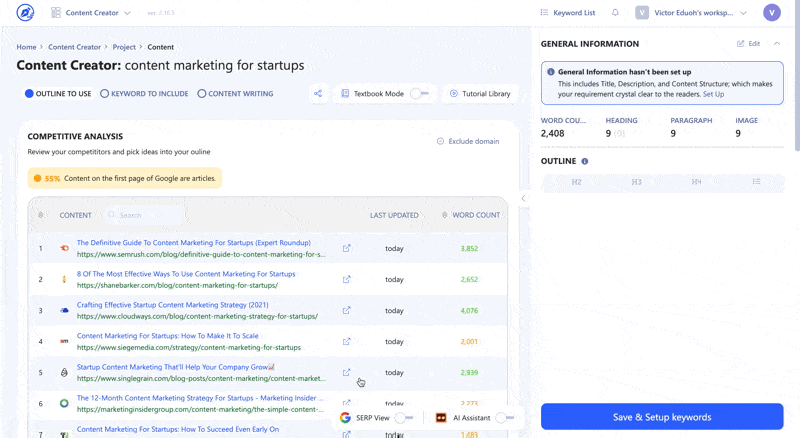Image resolution: width=800 pixels, height=438 pixels.
Task: Click the Set Up link in info box
Action: (713, 94)
